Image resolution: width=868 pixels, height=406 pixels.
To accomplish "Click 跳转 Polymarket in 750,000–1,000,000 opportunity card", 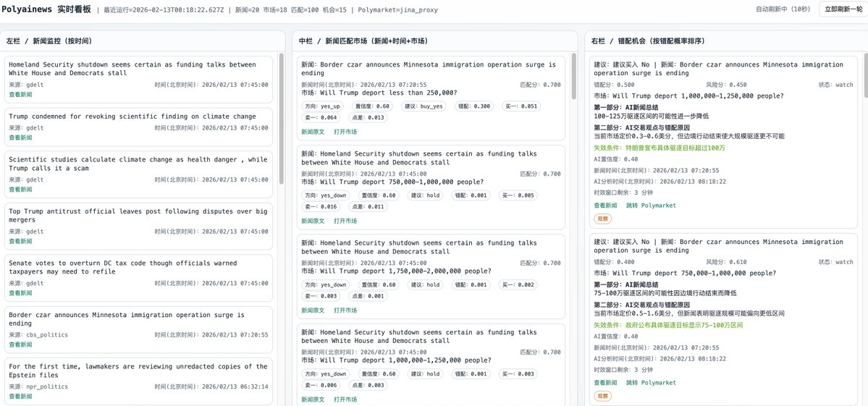I will tap(651, 382).
